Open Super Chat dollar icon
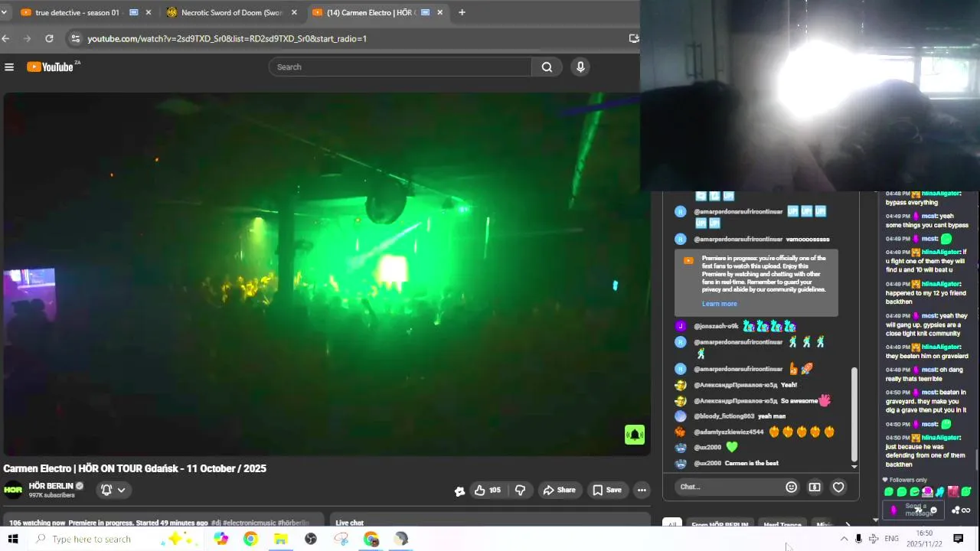 [815, 487]
